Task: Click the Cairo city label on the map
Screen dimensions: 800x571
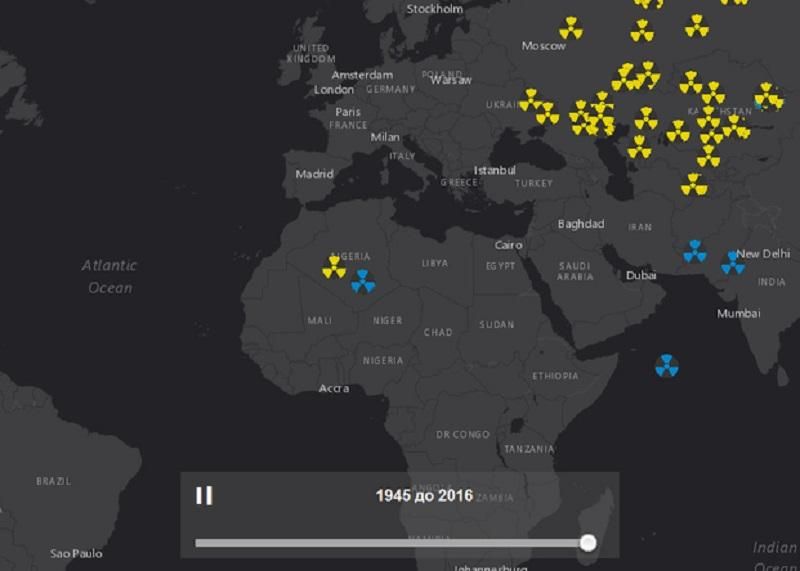Action: [508, 245]
